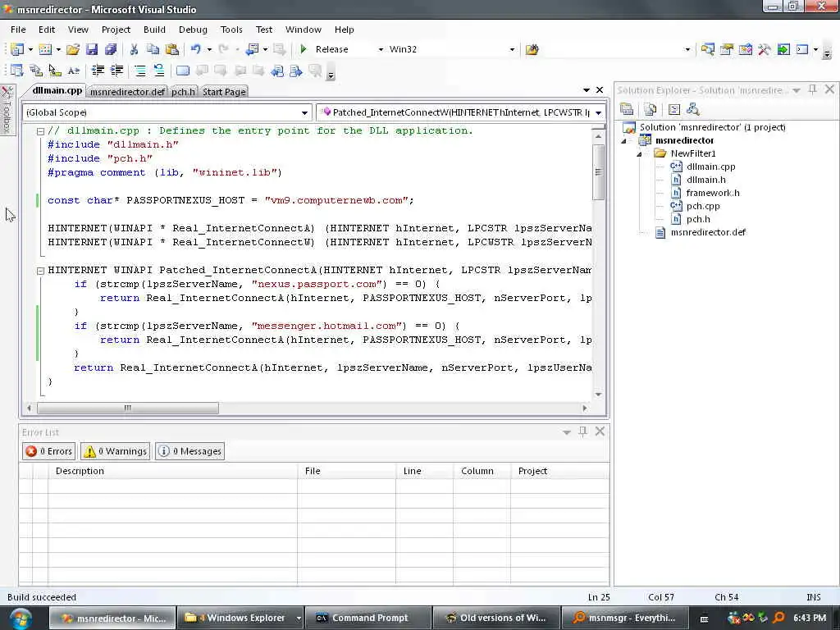Toggle the 0 Messages filter button
Screen dimensions: 840x630
point(189,451)
